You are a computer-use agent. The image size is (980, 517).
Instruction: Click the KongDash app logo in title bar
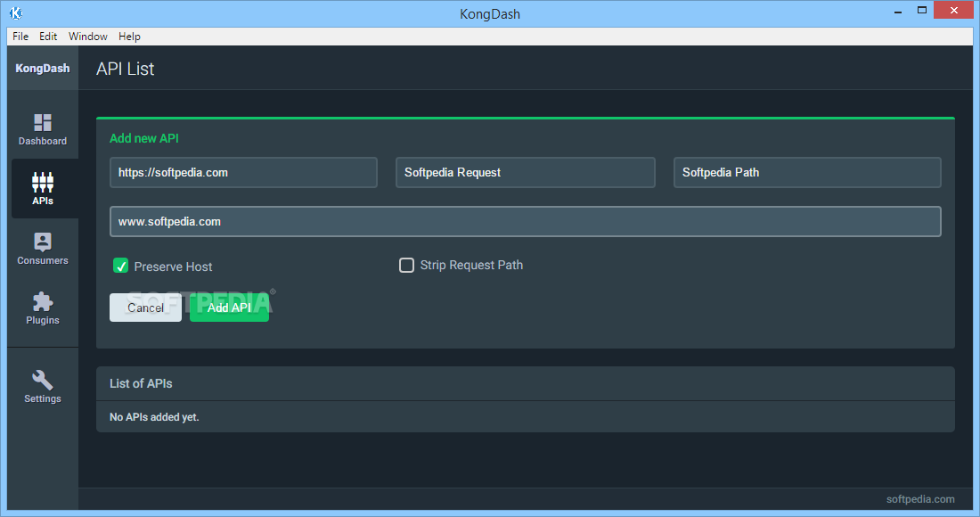[16, 13]
